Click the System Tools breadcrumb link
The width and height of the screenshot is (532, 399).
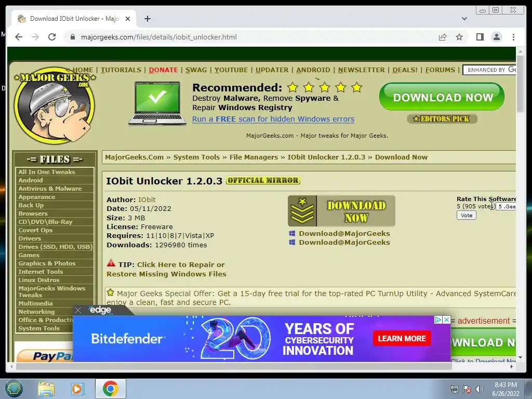coord(196,157)
